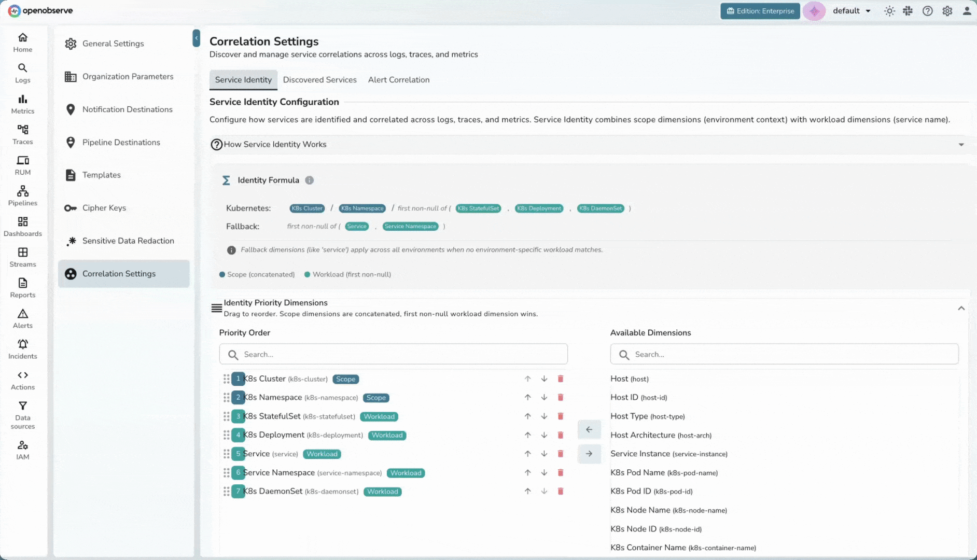This screenshot has height=560, width=977.
Task: Click the Identity Formula info icon
Action: (x=309, y=180)
